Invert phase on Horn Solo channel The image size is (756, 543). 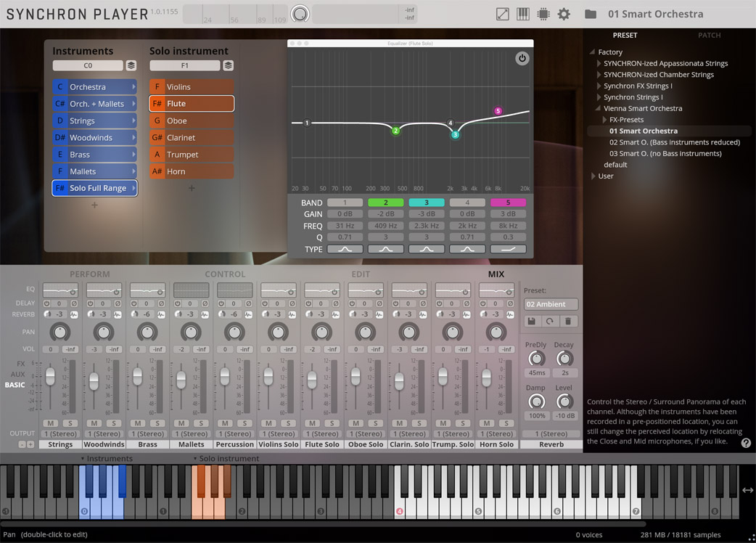tap(510, 304)
